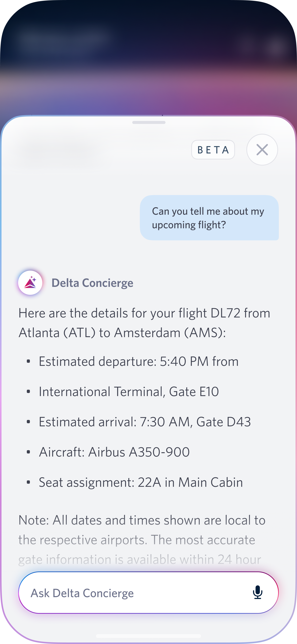Tap the blurred background above the sheet
Screen dimensions: 297x644
148,63
